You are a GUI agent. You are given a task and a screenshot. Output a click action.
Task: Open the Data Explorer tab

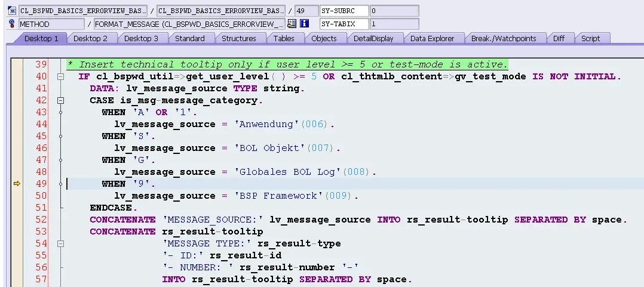click(432, 39)
